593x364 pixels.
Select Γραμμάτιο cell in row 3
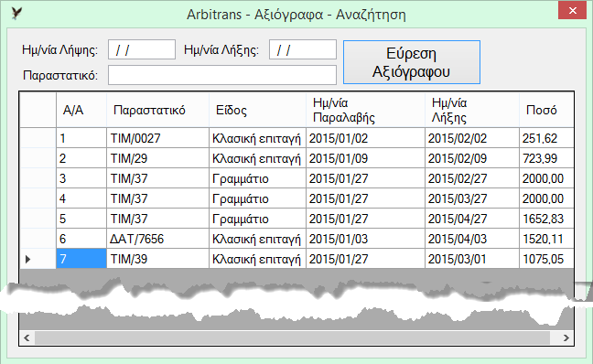click(257, 178)
